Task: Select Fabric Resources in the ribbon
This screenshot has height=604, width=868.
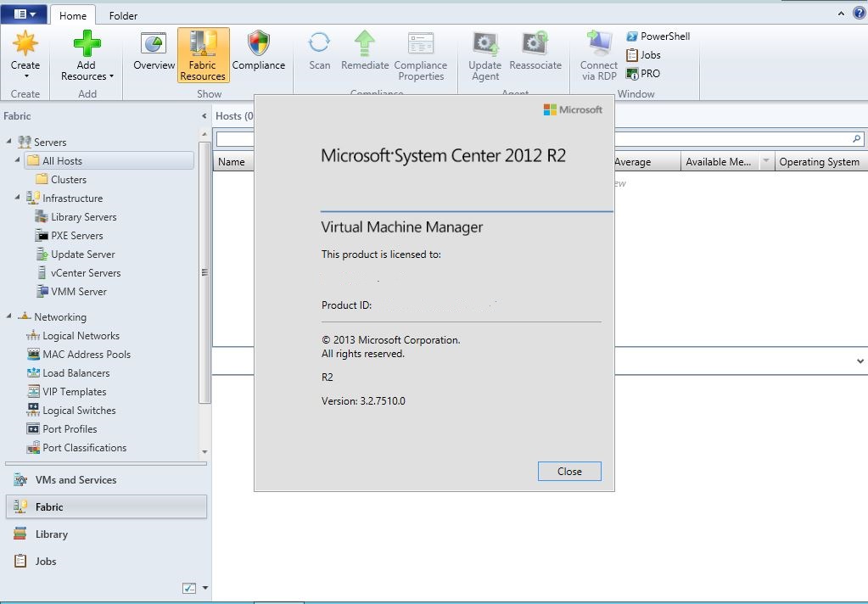Action: coord(203,55)
